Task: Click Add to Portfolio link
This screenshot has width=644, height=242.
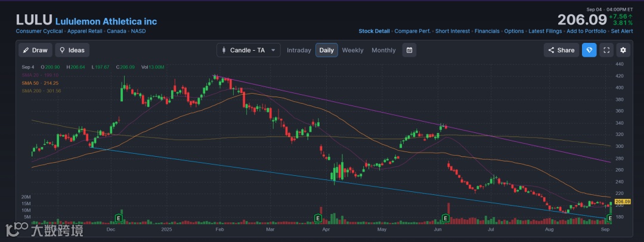Action: click(586, 31)
